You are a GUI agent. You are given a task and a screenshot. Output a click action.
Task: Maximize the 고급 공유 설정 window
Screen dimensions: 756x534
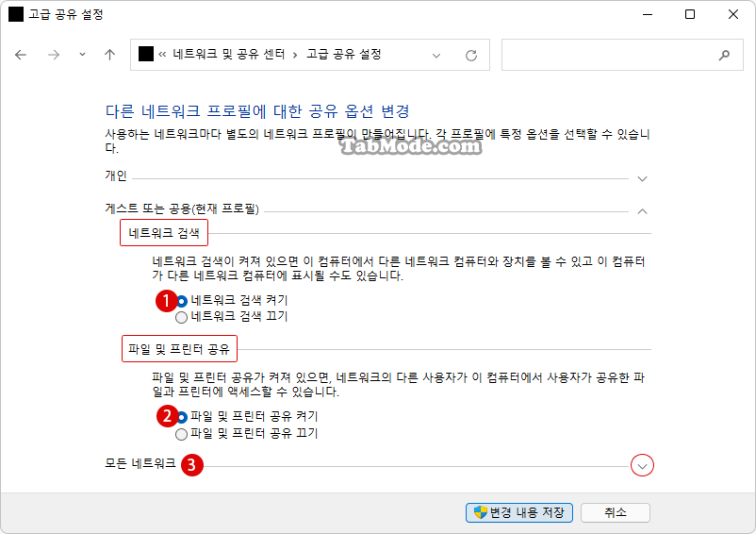point(690,14)
